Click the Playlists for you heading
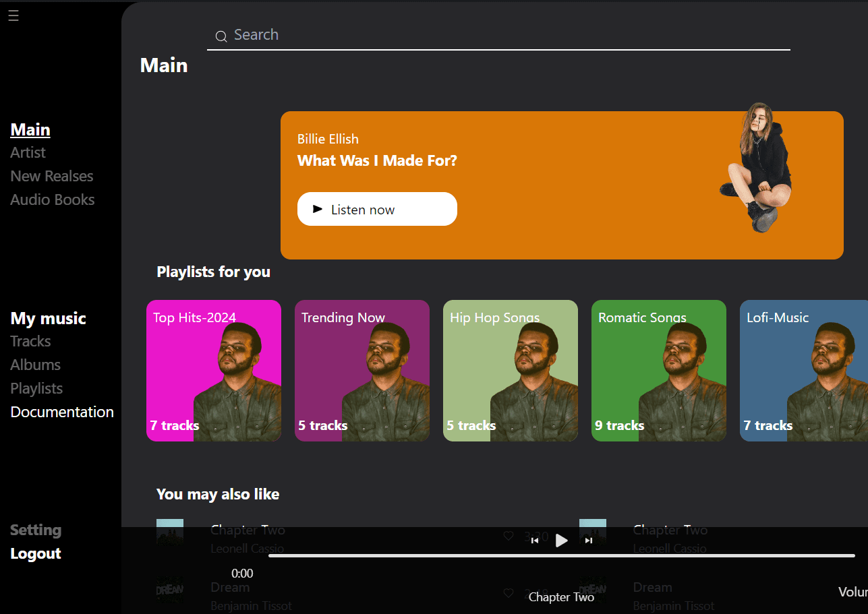868x614 pixels. pyautogui.click(x=214, y=272)
